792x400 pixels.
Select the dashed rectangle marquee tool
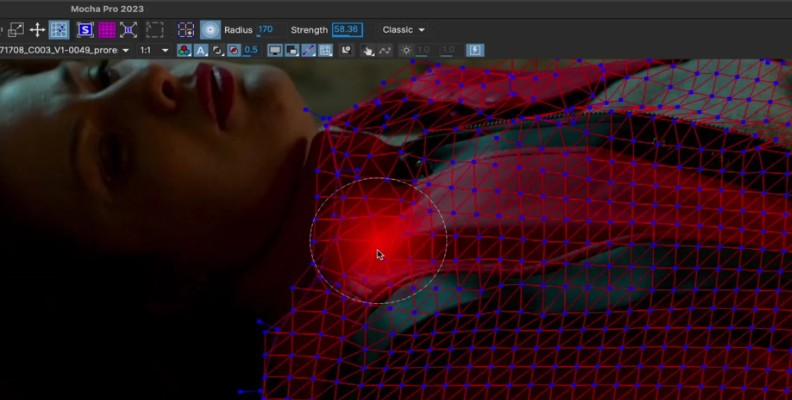pos(154,30)
